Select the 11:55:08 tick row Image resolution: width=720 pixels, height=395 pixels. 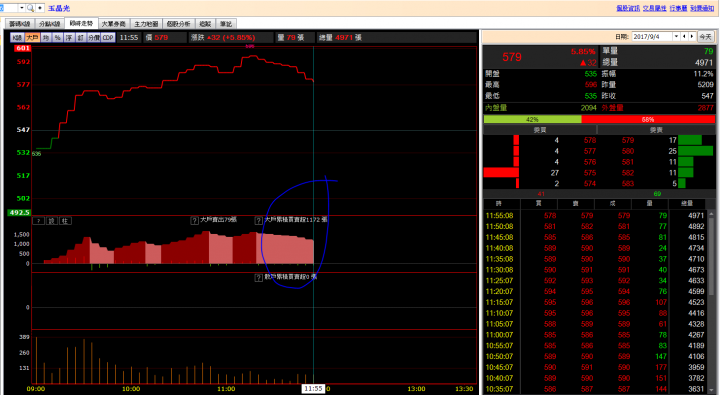coord(595,215)
